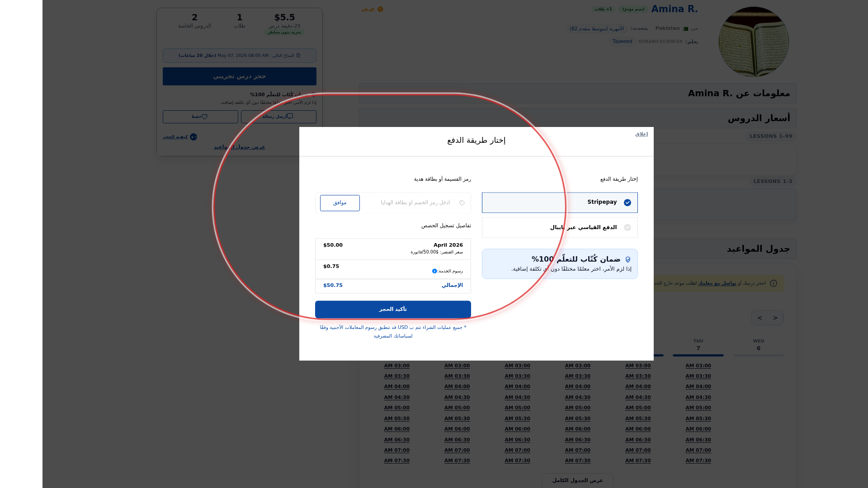
Task: Pick the 04:30 AM slot under THU 7
Action: (x=698, y=398)
